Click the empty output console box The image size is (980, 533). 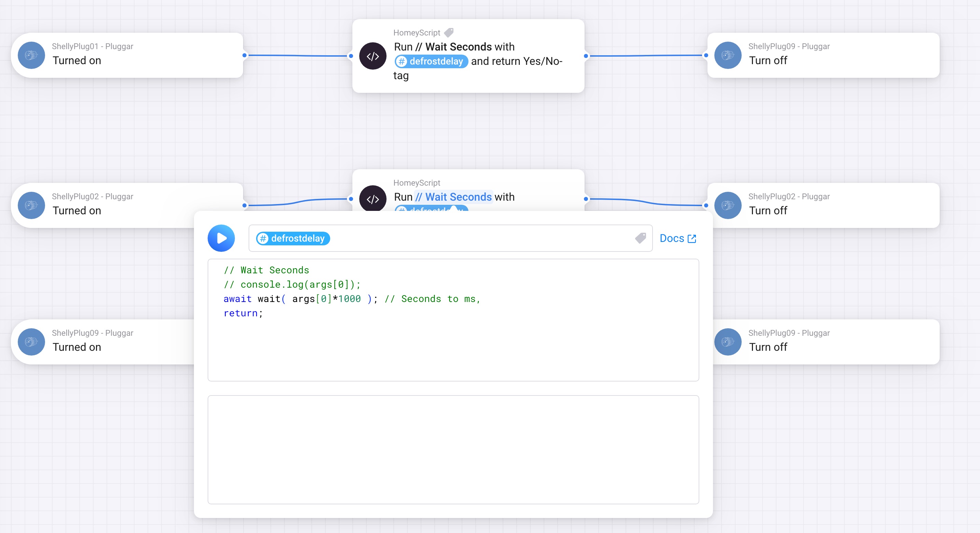tap(453, 449)
